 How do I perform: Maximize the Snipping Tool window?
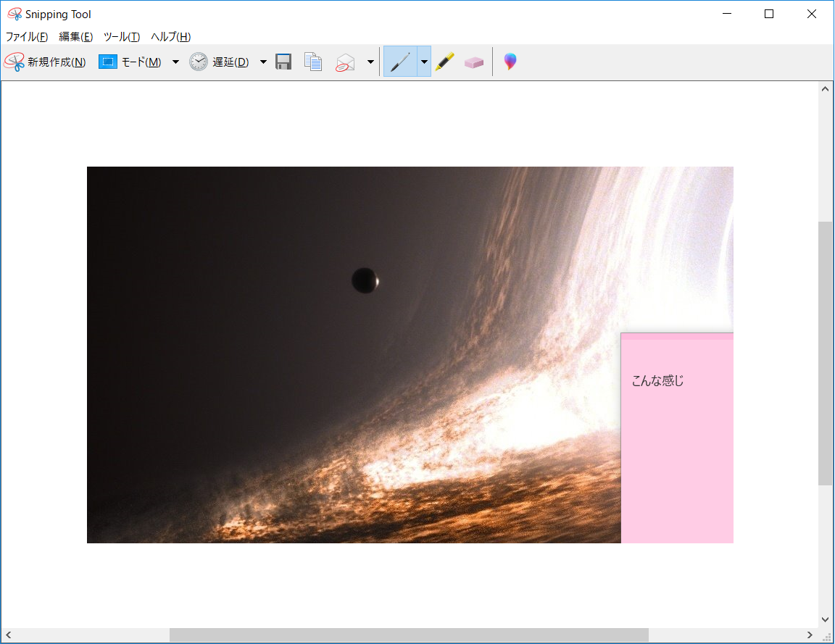click(x=769, y=14)
